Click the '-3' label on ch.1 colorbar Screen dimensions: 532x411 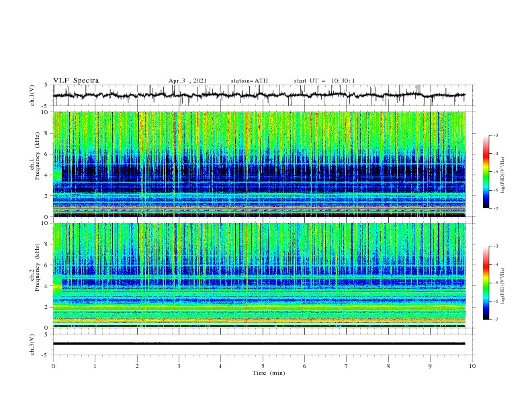(495, 135)
